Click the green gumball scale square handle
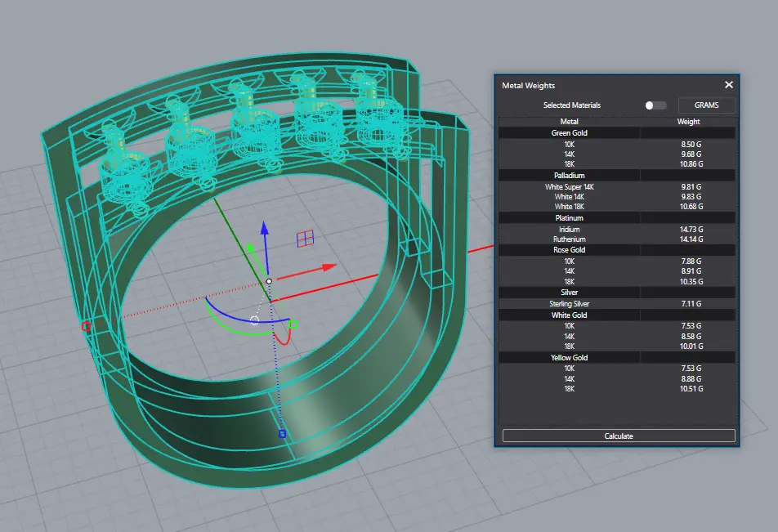The width and height of the screenshot is (778, 532). pos(293,324)
